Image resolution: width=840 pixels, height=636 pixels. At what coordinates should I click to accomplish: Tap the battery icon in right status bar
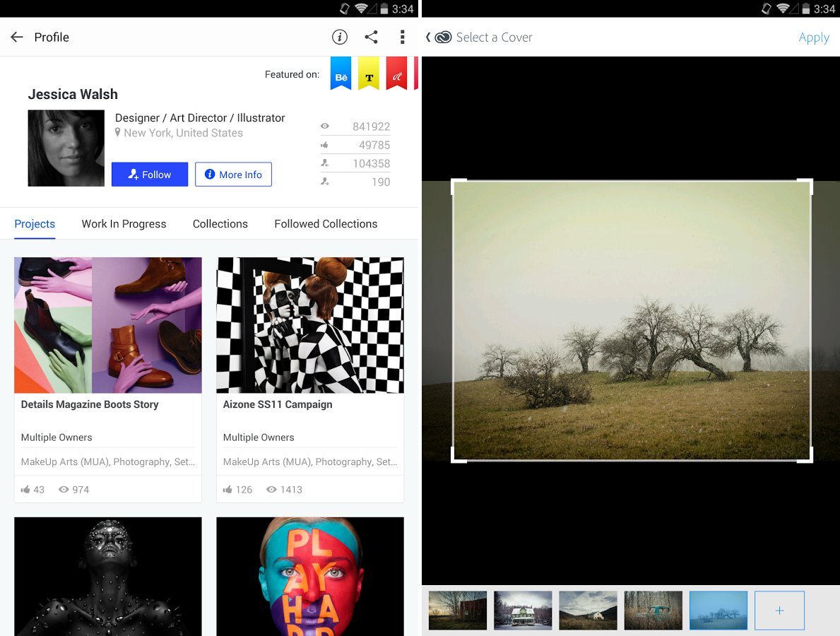(805, 8)
